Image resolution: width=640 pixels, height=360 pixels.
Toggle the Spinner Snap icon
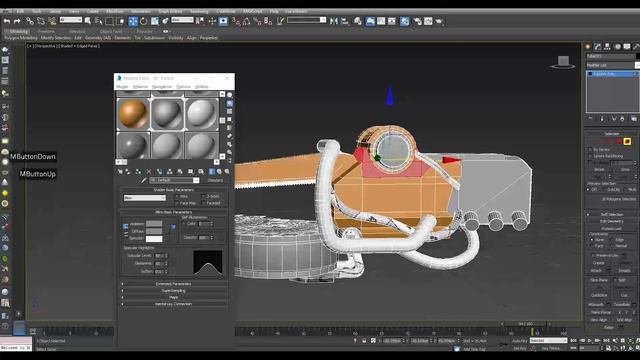268,21
